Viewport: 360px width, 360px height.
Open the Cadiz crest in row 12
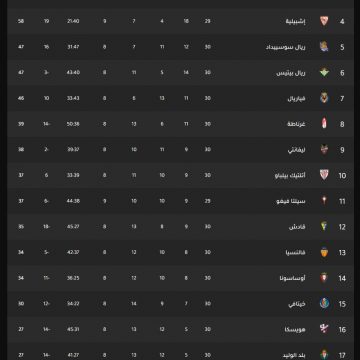[x=324, y=226]
